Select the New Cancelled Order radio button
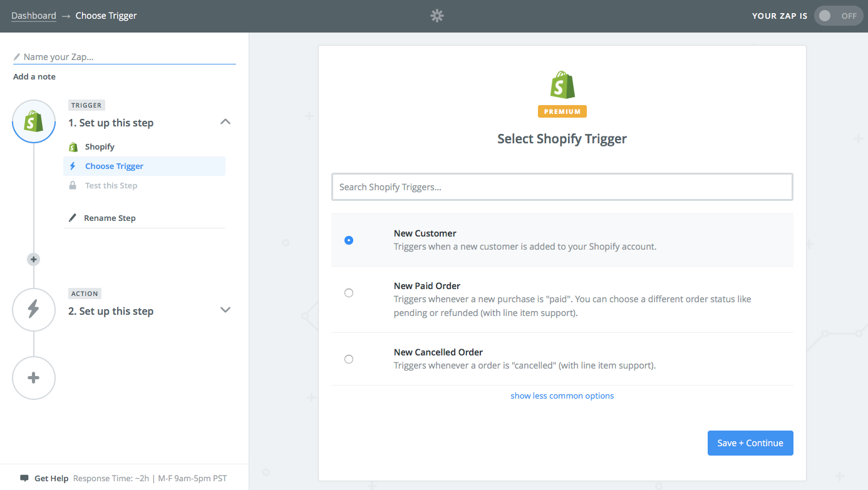This screenshot has height=490, width=868. tap(349, 359)
